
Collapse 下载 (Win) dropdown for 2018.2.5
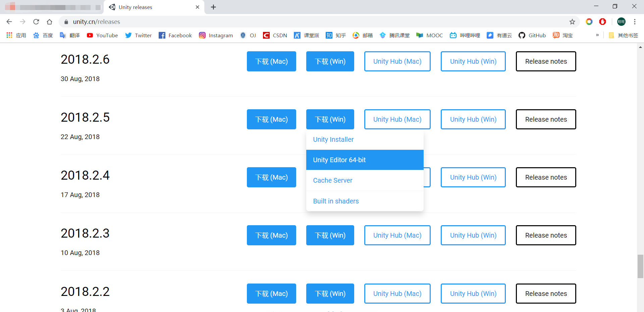point(330,119)
